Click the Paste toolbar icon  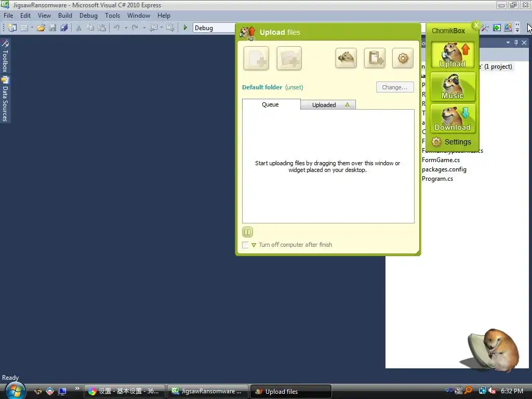tap(101, 28)
